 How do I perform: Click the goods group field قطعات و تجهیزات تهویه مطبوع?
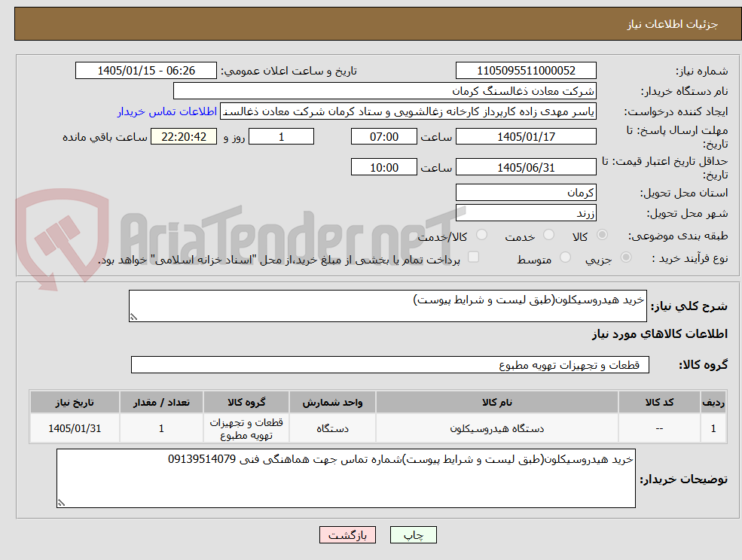[x=390, y=364]
